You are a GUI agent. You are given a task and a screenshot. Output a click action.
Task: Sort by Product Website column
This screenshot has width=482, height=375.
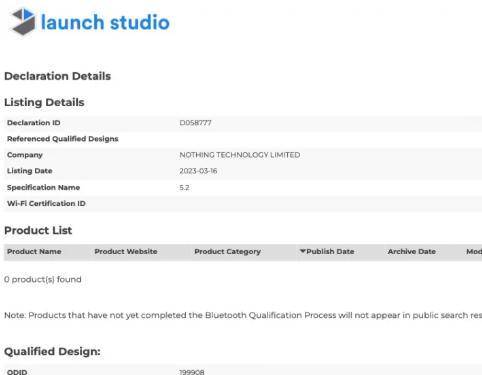coord(126,252)
